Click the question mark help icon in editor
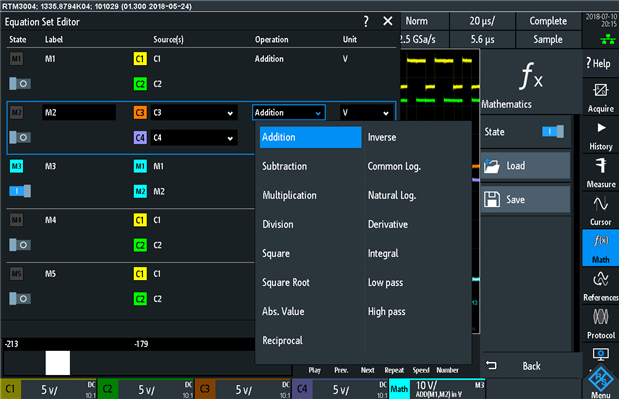This screenshot has height=399, width=619. coord(366,21)
